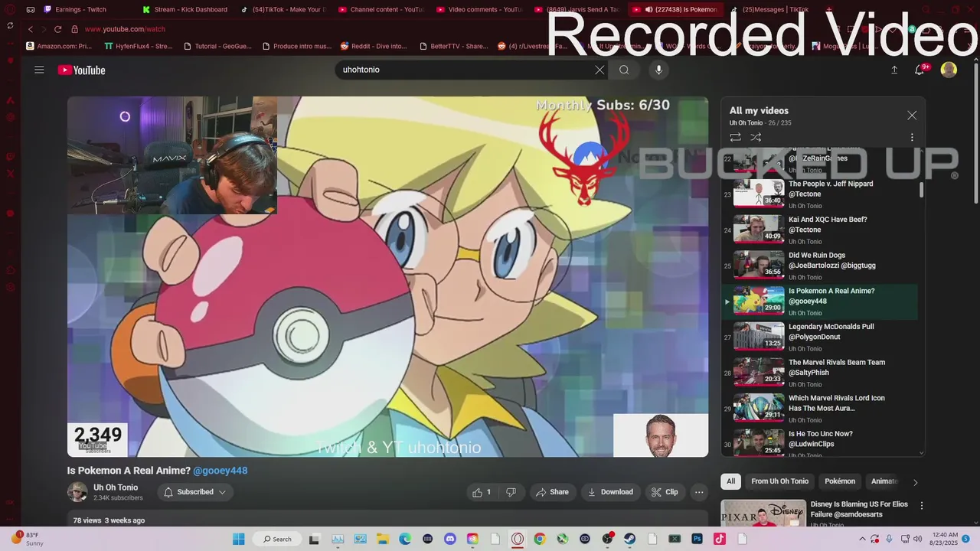Start voice search with microphone icon
This screenshot has height=551, width=980.
[658, 70]
